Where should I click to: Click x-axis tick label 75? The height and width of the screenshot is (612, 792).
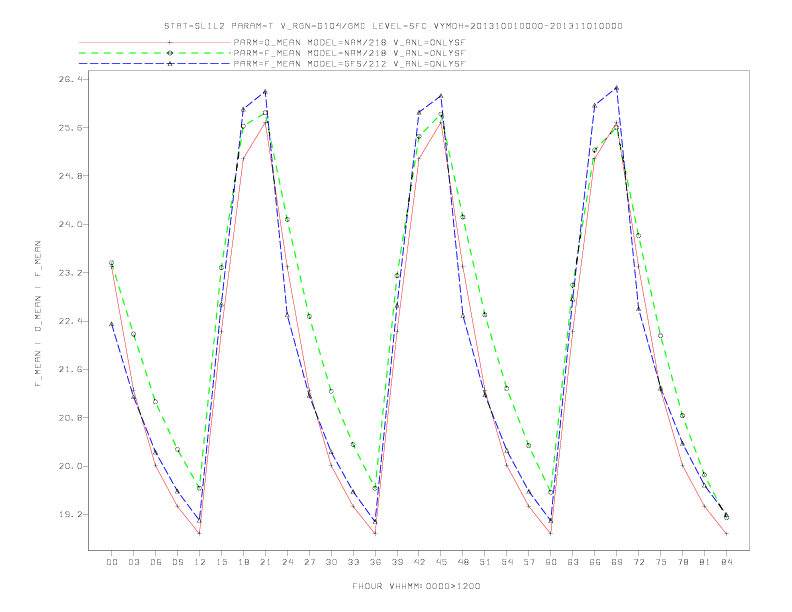(x=661, y=562)
